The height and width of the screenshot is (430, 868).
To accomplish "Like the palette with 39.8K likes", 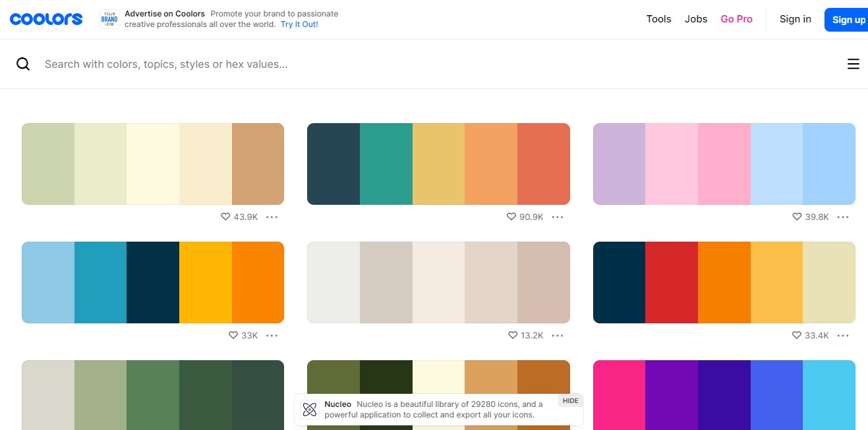I will (797, 217).
